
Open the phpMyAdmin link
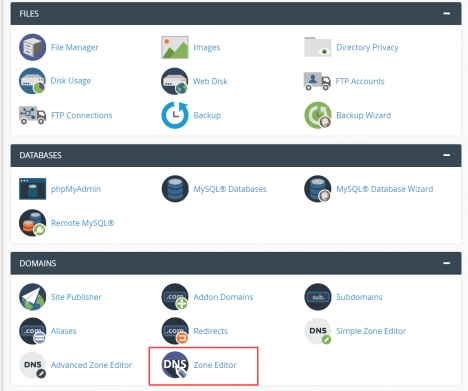tap(76, 189)
